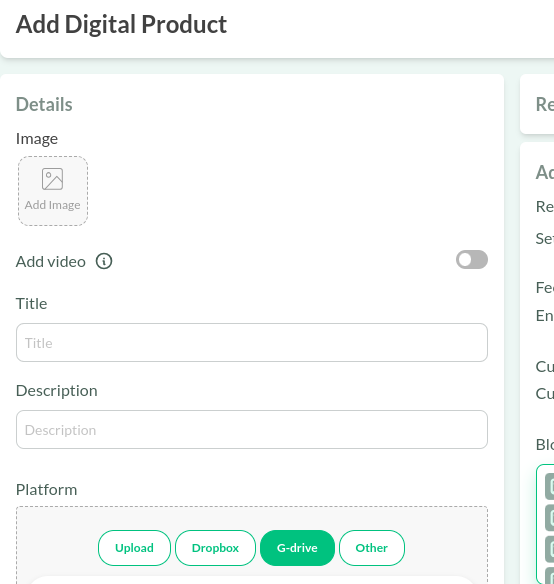Click the Details section heading
The width and height of the screenshot is (554, 584).
coord(44,104)
